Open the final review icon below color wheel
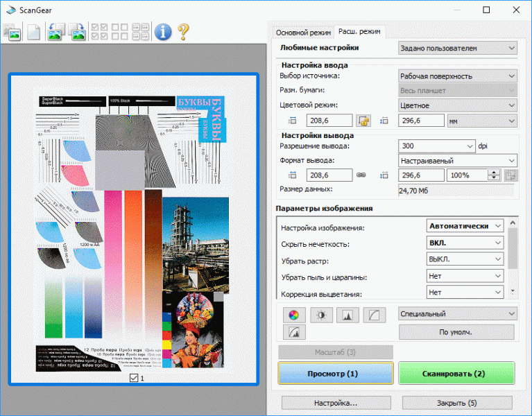This screenshot has width=532, height=416. pos(293,332)
